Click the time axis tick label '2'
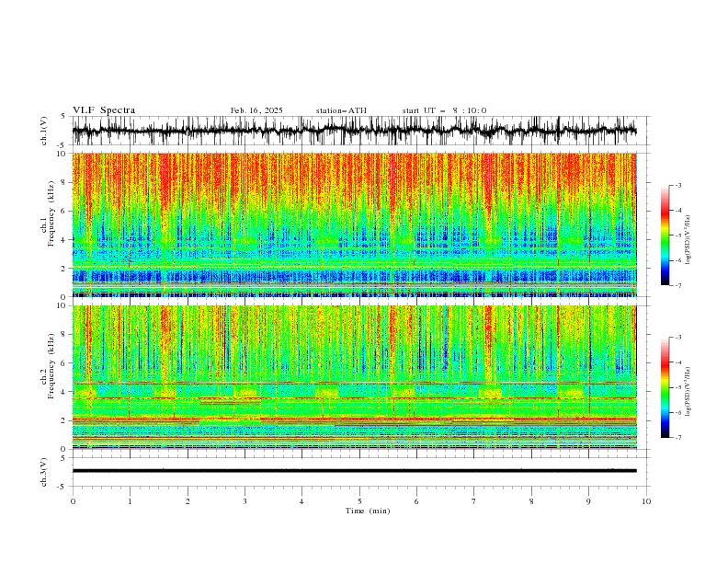 click(188, 501)
